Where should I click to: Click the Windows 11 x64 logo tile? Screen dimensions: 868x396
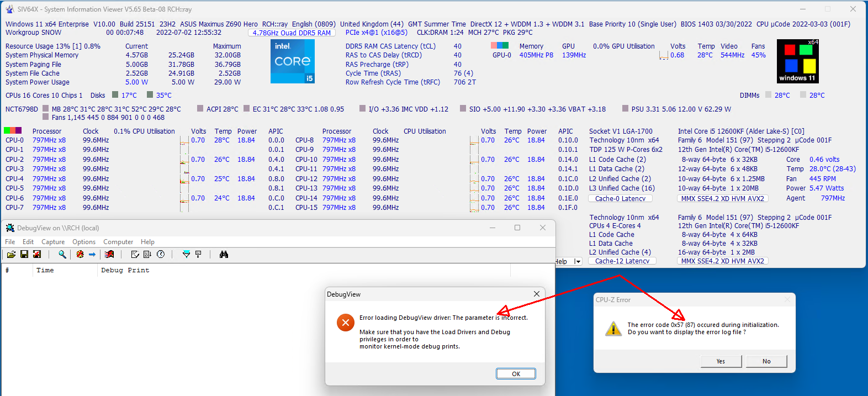click(797, 61)
